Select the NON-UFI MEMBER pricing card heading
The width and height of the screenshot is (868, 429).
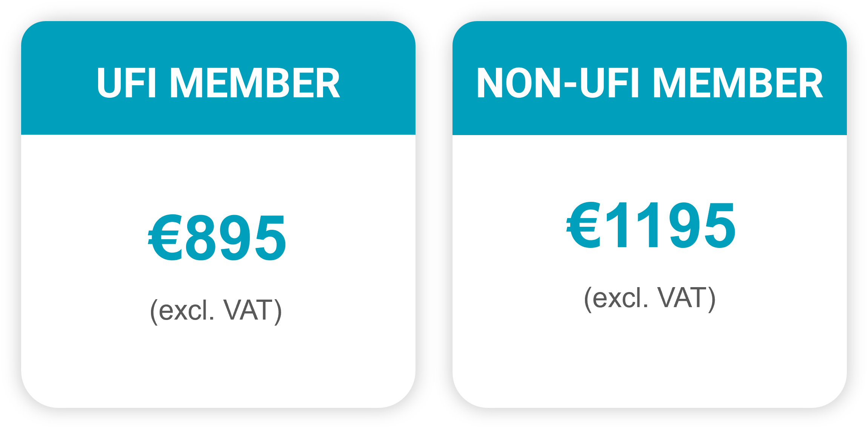coord(649,83)
